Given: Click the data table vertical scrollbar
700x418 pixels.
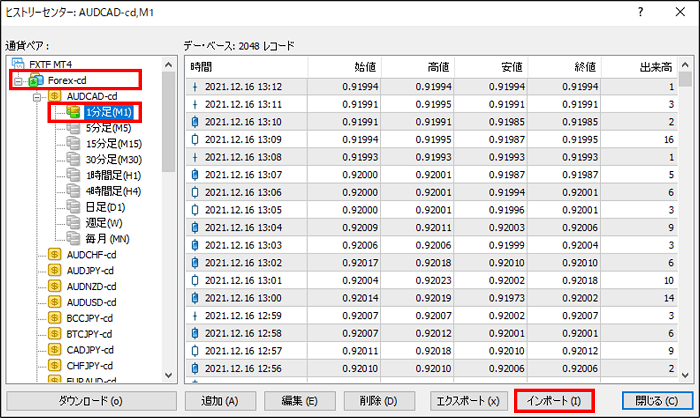Looking at the screenshot, I should (685, 220).
